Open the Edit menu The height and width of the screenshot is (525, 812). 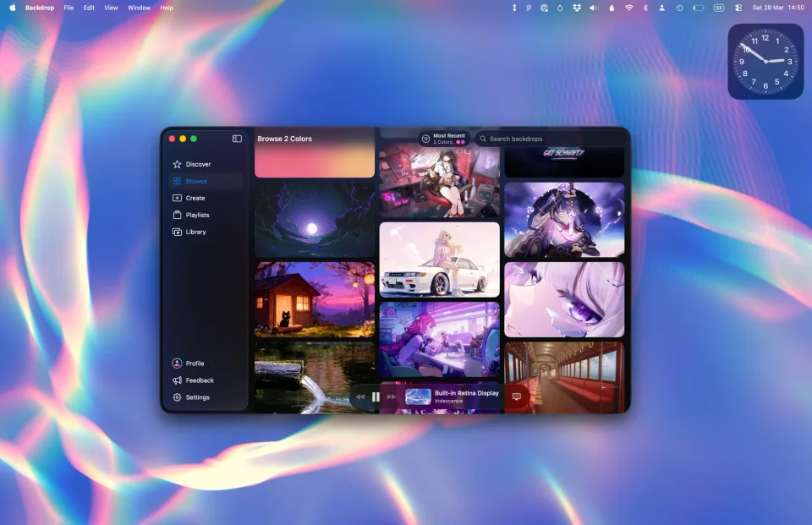(x=89, y=8)
